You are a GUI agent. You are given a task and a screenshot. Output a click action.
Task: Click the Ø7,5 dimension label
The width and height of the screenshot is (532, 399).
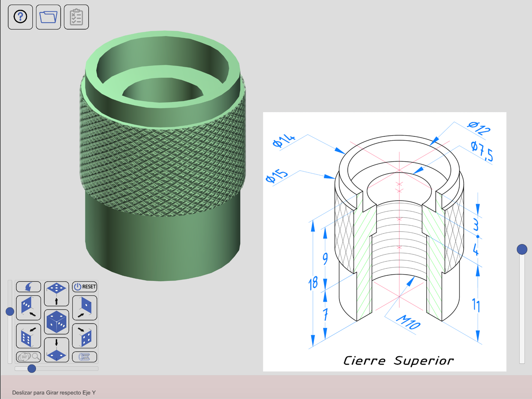tap(482, 151)
